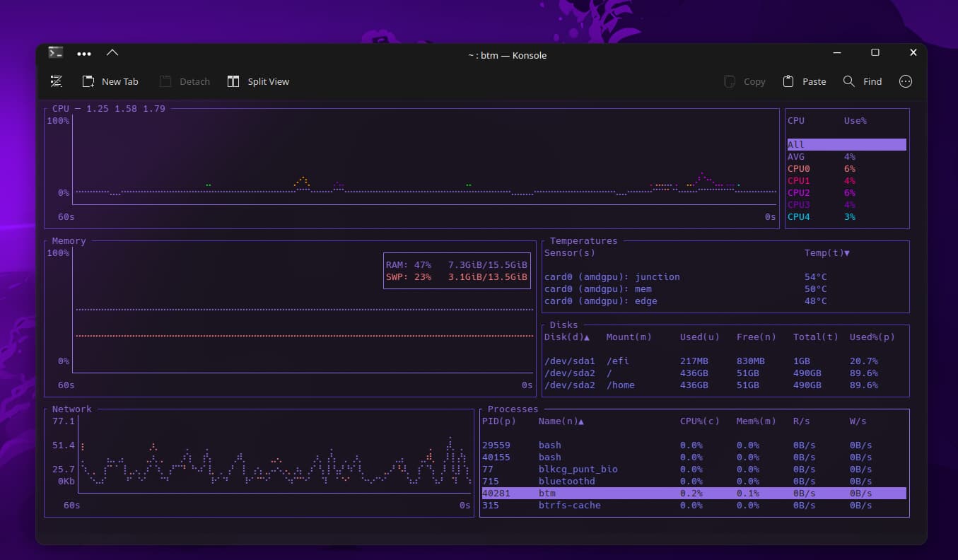Click the Used(u) disk column header
This screenshot has height=560, width=958.
click(x=700, y=337)
